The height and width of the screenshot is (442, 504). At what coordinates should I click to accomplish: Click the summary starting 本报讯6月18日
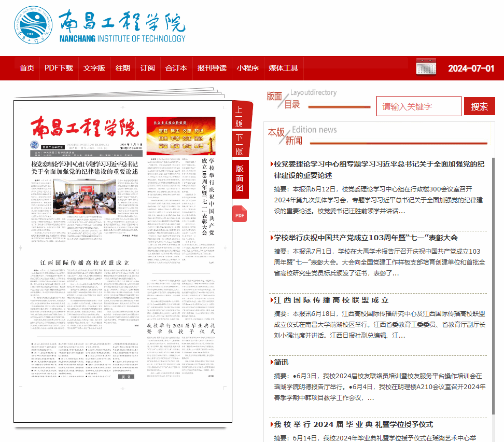coord(379,325)
